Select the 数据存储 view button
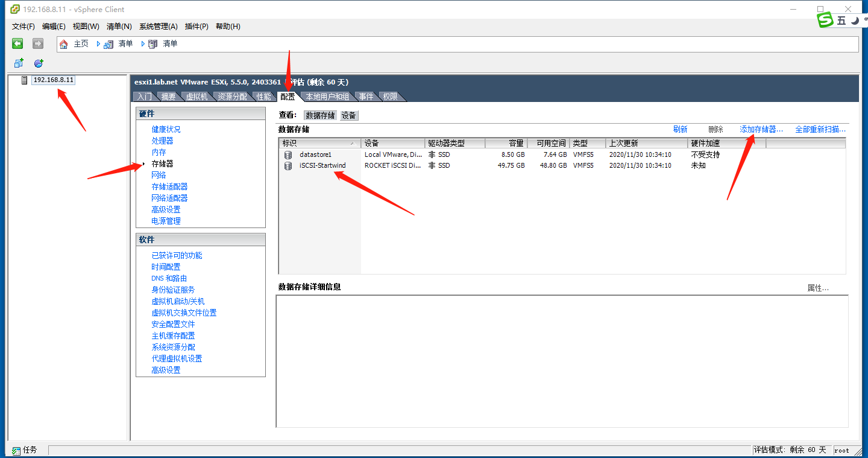This screenshot has height=458, width=868. click(320, 115)
